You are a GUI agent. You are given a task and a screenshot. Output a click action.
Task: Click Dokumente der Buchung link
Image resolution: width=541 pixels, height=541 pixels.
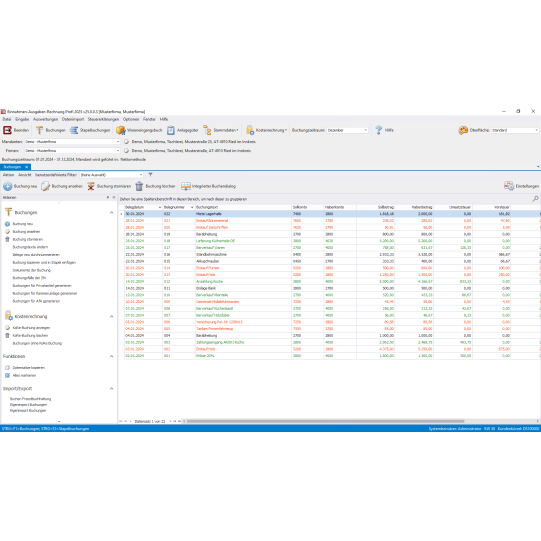pyautogui.click(x=32, y=270)
